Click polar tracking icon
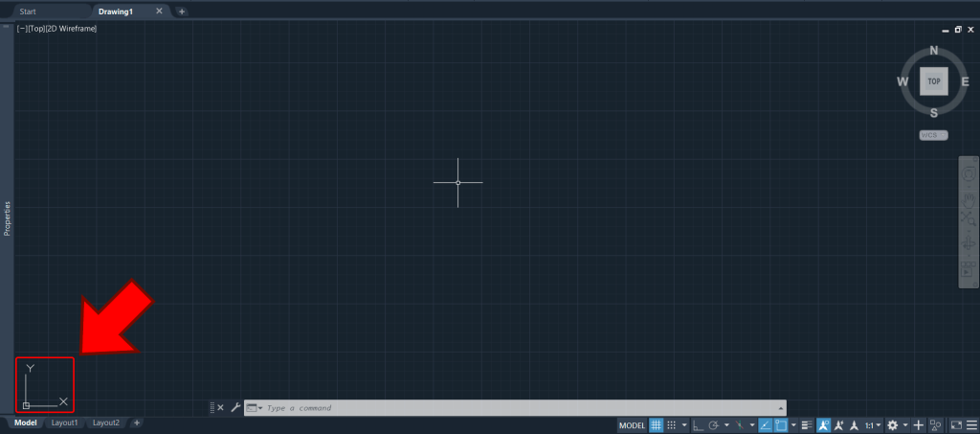The height and width of the screenshot is (434, 980). [714, 425]
